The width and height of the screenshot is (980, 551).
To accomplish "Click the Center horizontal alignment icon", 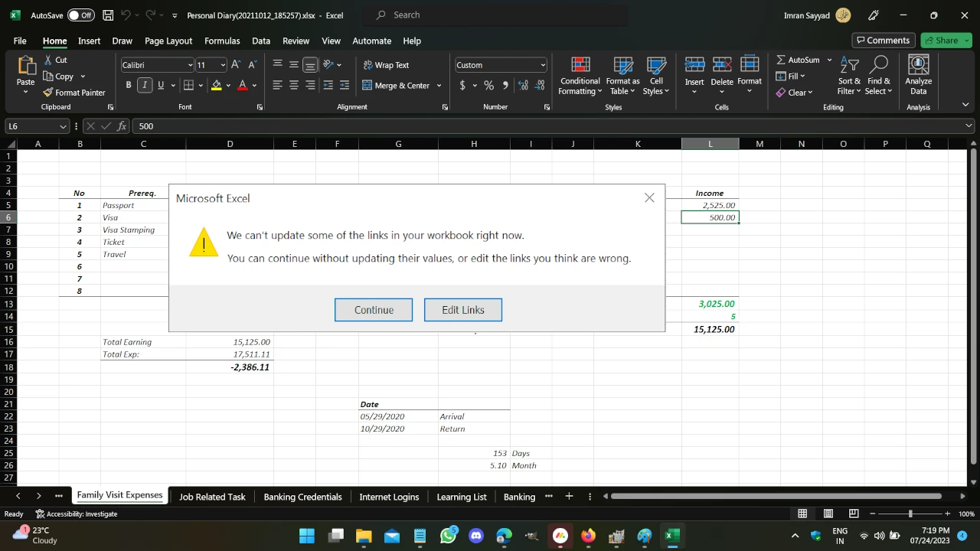I will click(x=294, y=86).
